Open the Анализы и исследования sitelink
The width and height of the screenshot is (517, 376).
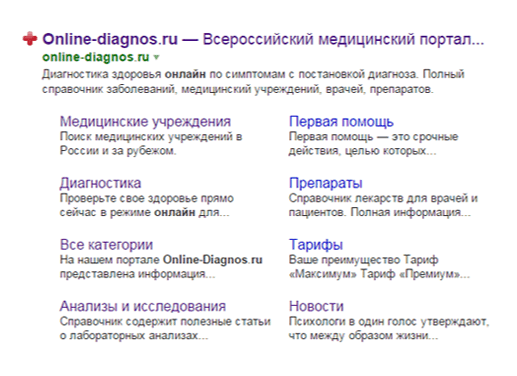pos(143,306)
